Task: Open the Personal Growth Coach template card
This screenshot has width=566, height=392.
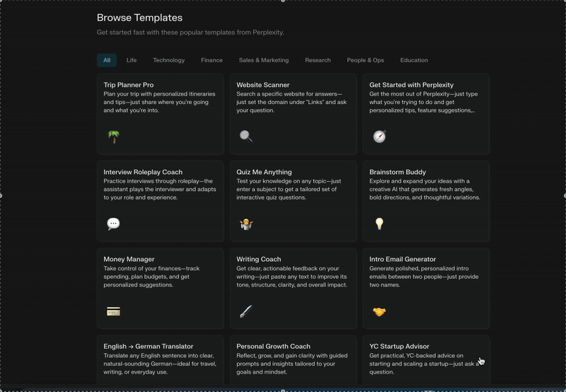Action: coord(293,360)
